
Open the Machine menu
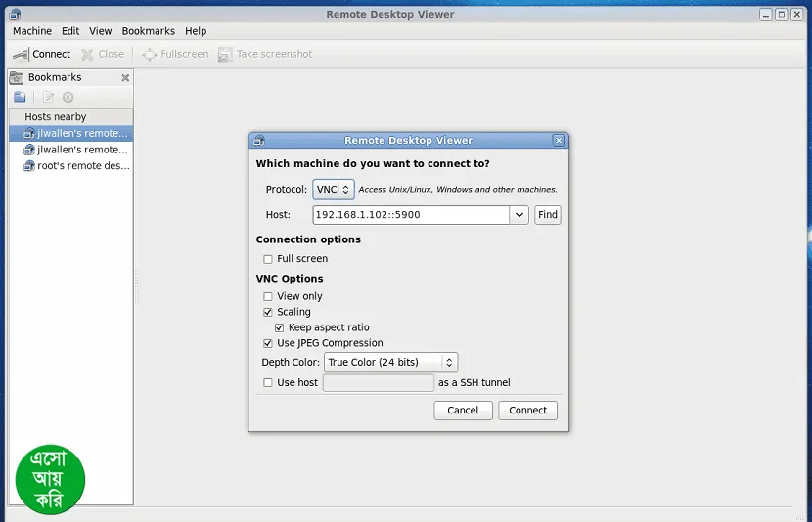32,31
